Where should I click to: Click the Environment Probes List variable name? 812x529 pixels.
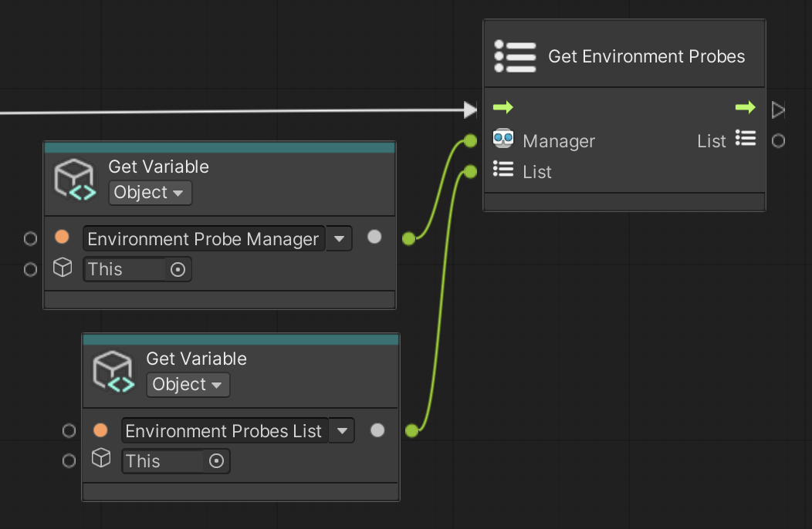tap(224, 431)
